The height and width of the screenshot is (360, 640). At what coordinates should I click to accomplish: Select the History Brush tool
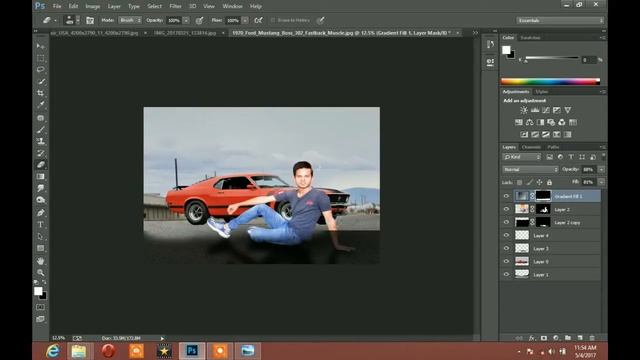[x=40, y=153]
